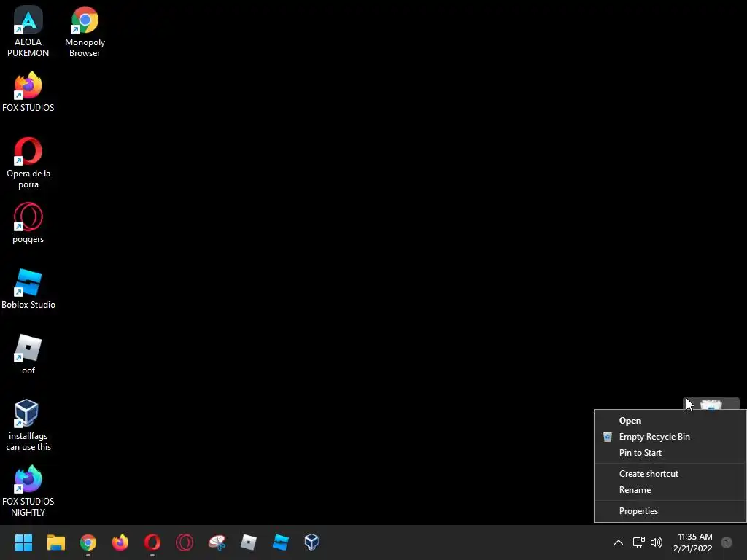Launch Opera GX from the taskbar

[185, 542]
